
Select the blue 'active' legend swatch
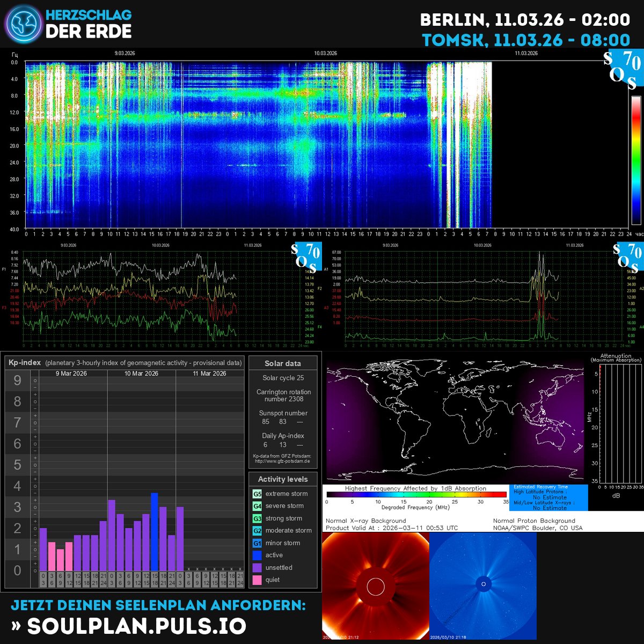[258, 555]
